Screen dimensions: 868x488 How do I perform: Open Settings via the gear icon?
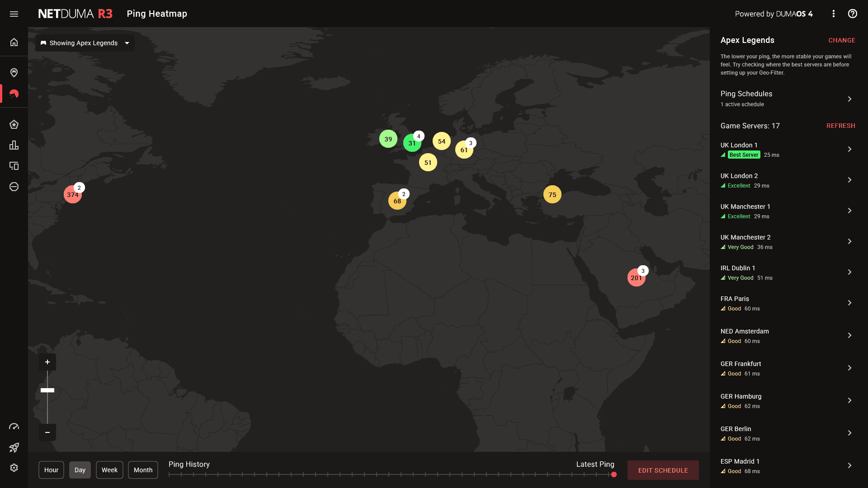coord(14,468)
